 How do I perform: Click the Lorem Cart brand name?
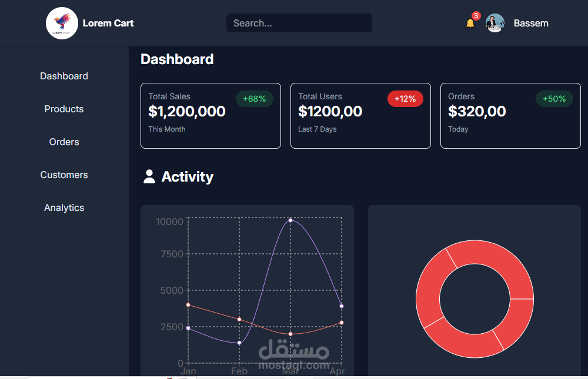pos(108,24)
